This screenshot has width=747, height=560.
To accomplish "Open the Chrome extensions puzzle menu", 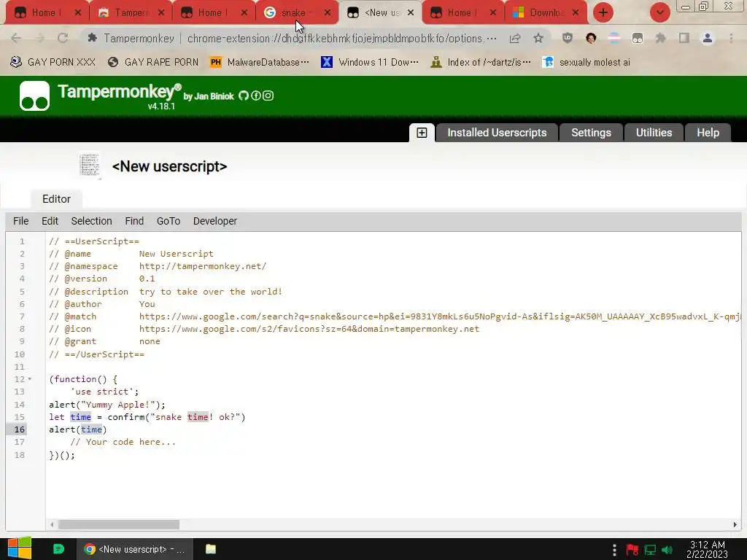I will tap(660, 38).
